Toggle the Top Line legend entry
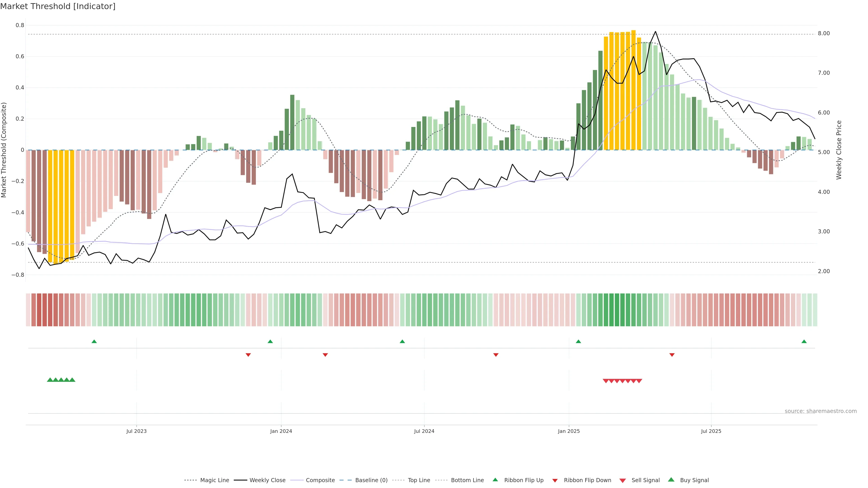The width and height of the screenshot is (868, 488). point(419,480)
